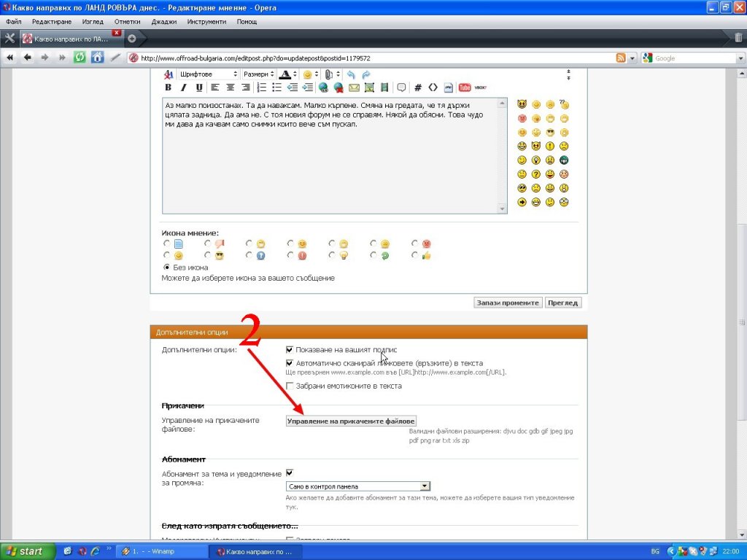Open the 'Изглед' menu
The height and width of the screenshot is (560, 747).
pyautogui.click(x=93, y=21)
